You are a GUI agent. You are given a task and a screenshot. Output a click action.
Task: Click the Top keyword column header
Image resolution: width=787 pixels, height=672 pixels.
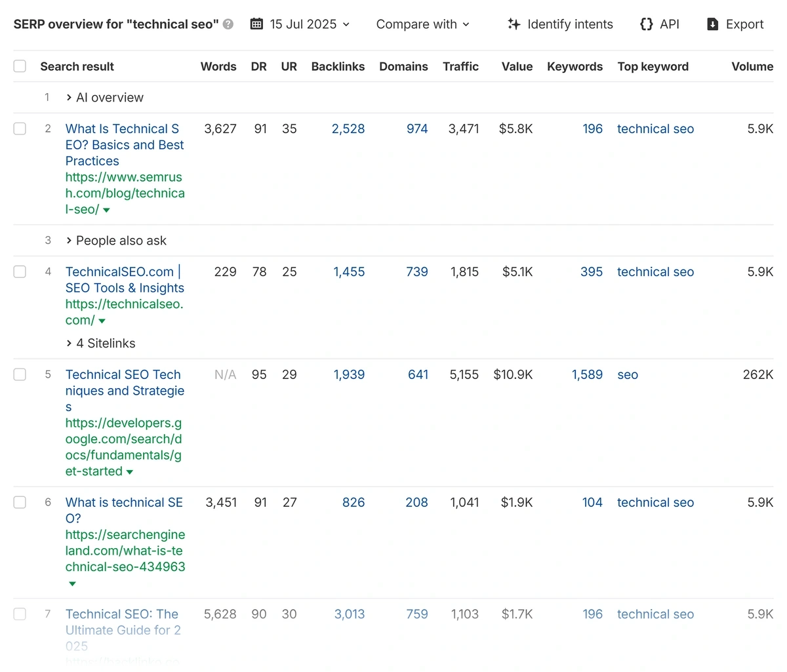653,66
